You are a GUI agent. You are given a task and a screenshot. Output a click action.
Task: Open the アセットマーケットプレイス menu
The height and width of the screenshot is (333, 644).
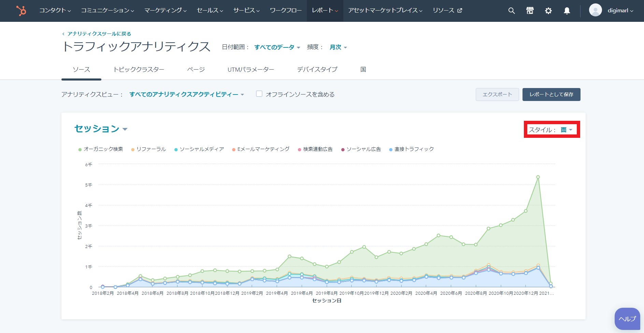point(385,11)
